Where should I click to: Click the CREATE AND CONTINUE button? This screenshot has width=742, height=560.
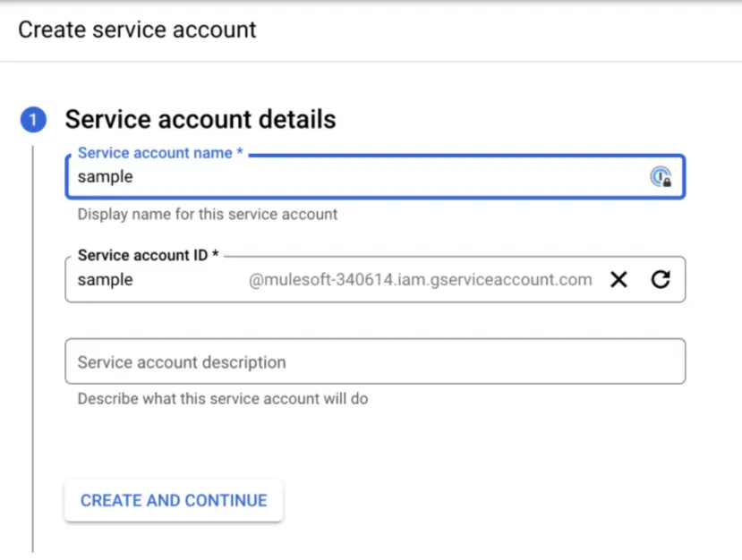(x=174, y=500)
